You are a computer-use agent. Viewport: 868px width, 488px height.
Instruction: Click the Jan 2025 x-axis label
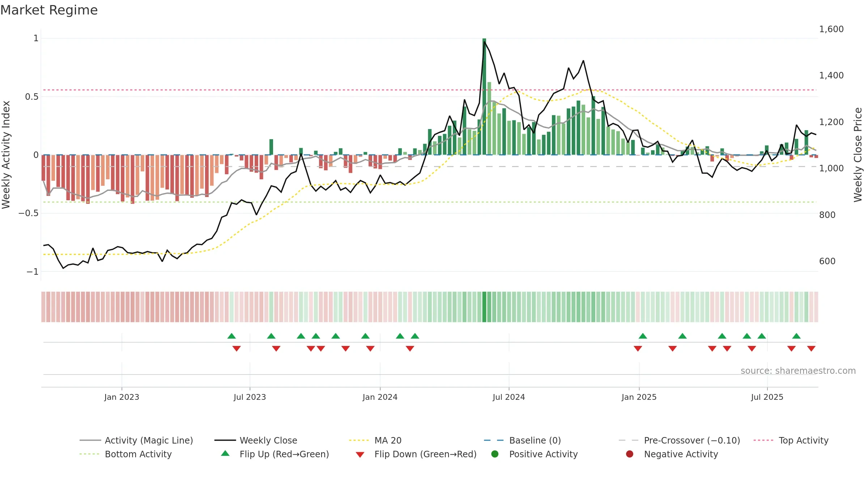pos(639,397)
